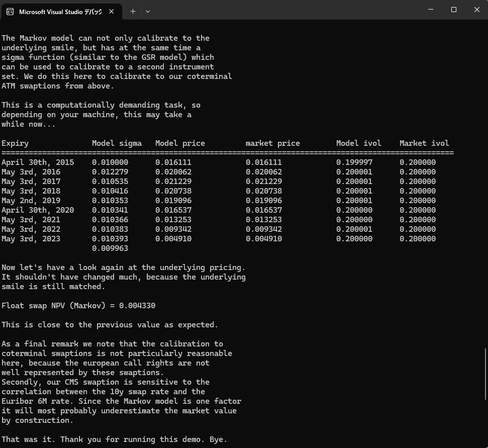Click the May 3rd, 2016 expiry
The image size is (488, 448).
(x=31, y=172)
